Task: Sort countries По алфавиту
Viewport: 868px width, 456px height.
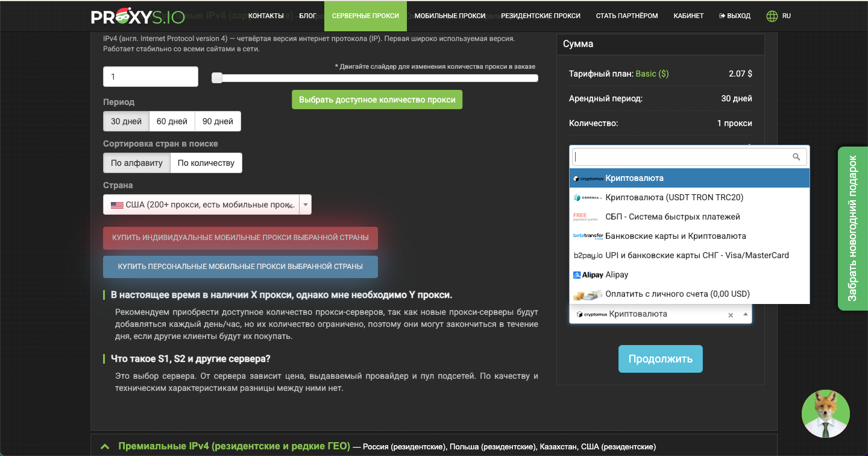Action: pos(137,163)
